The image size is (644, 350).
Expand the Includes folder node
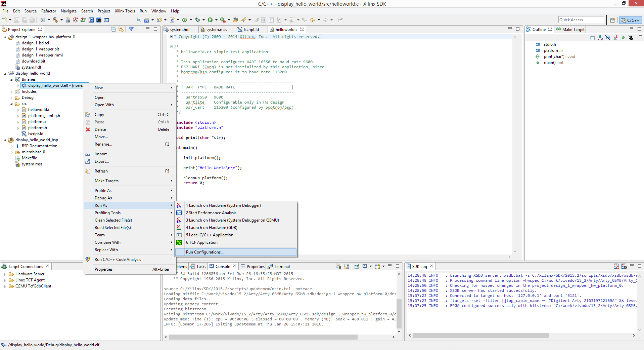click(x=11, y=92)
